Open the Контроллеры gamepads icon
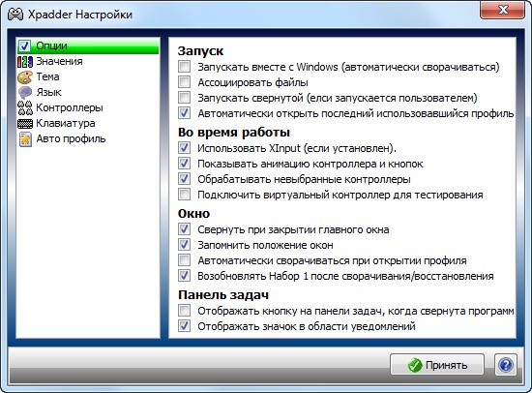Viewport: 532px width, 393px height. tap(25, 107)
